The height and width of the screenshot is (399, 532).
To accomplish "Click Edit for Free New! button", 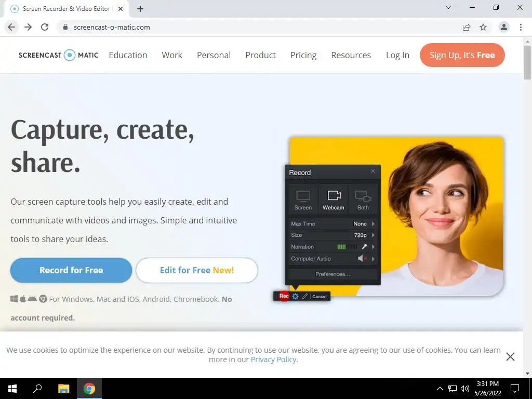I will 197,270.
